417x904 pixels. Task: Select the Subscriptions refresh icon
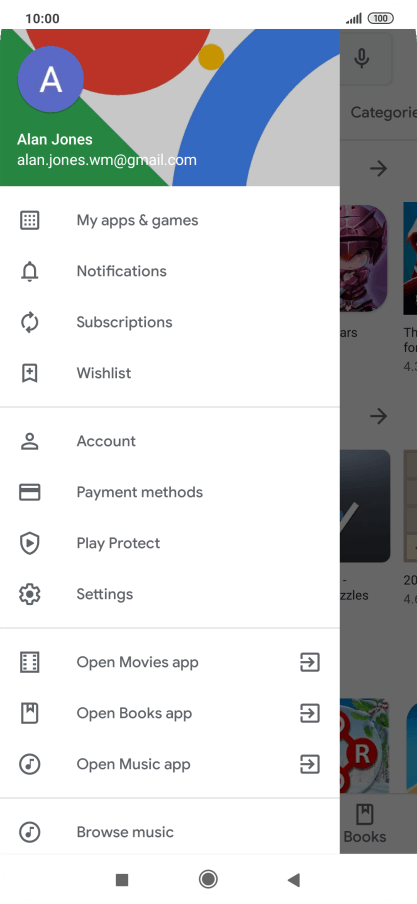tap(29, 322)
